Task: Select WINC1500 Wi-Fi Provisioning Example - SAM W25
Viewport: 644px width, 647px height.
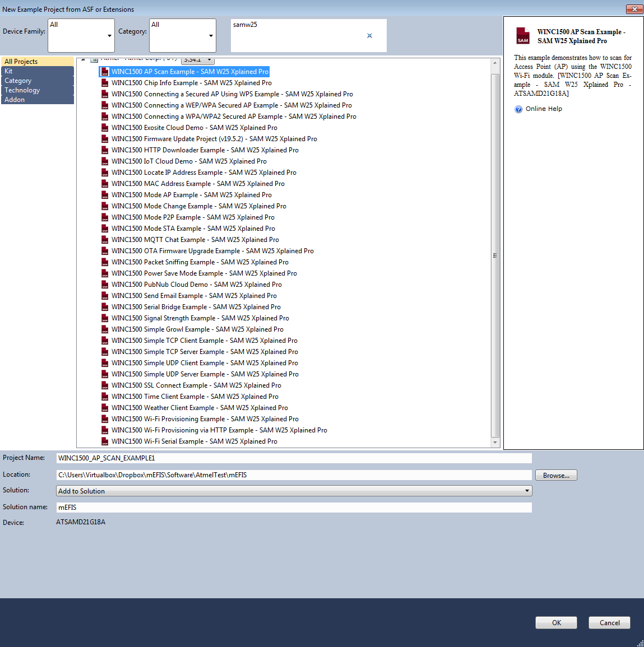Action: click(x=205, y=419)
